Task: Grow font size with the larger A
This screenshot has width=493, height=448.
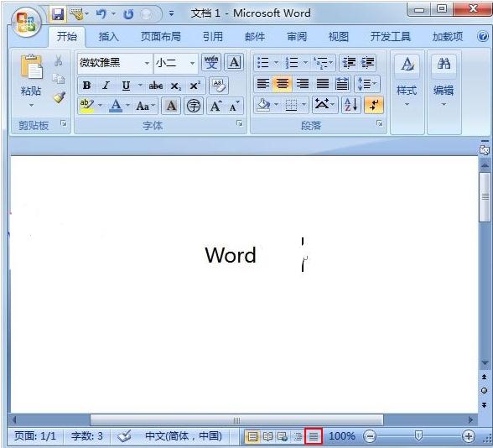Action: click(x=216, y=106)
